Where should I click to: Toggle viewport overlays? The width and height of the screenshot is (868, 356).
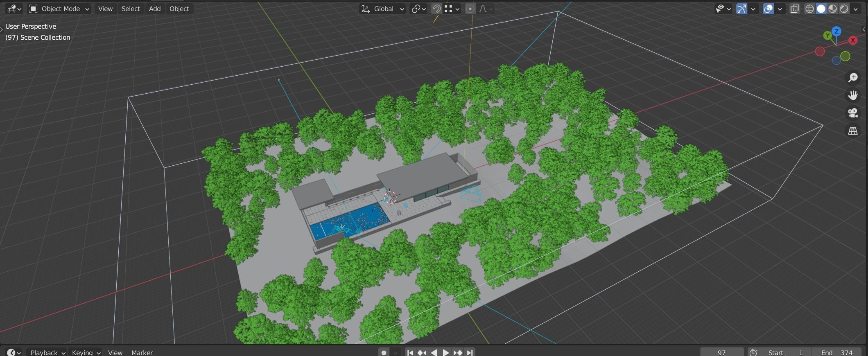click(769, 9)
